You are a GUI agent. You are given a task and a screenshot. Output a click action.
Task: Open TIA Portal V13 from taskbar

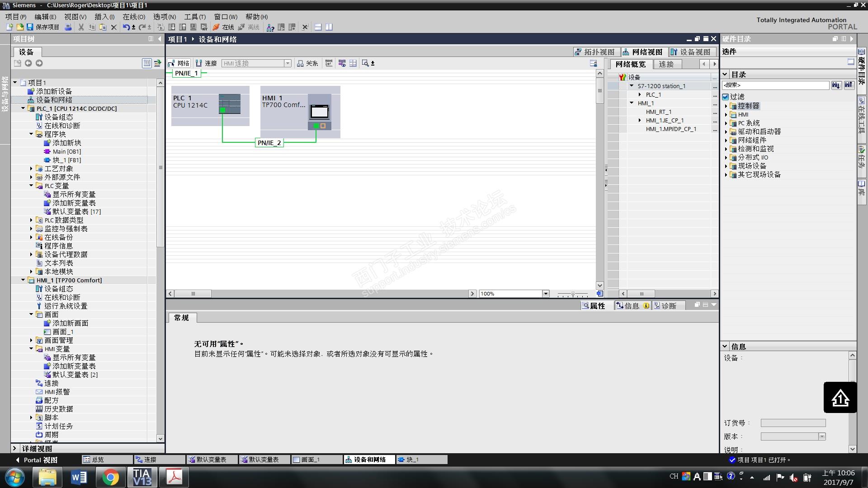coord(142,477)
